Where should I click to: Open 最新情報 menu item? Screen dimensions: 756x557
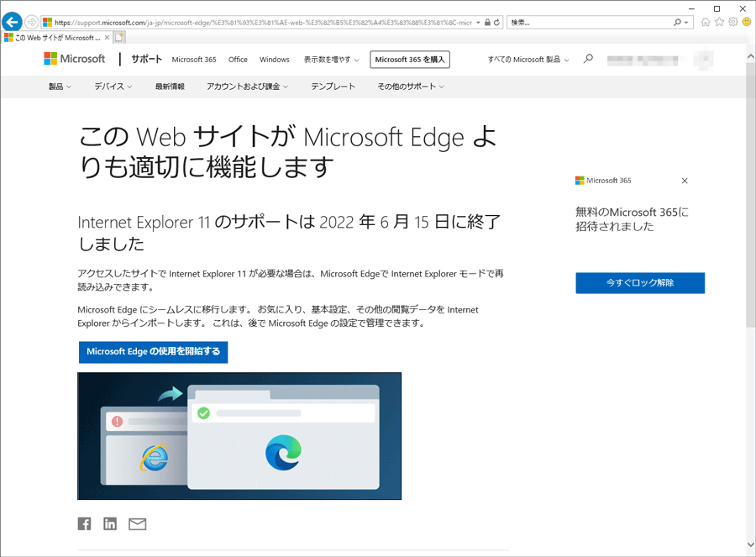170,87
